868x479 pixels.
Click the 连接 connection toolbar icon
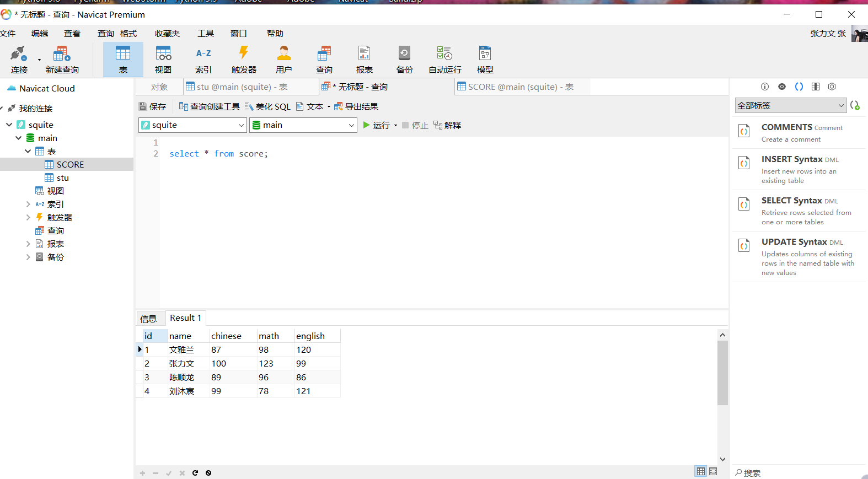pos(19,60)
